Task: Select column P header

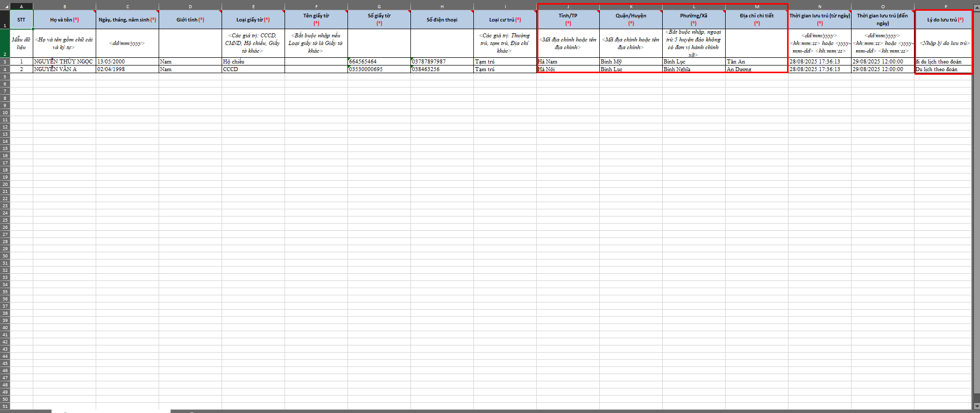Action: (945, 7)
